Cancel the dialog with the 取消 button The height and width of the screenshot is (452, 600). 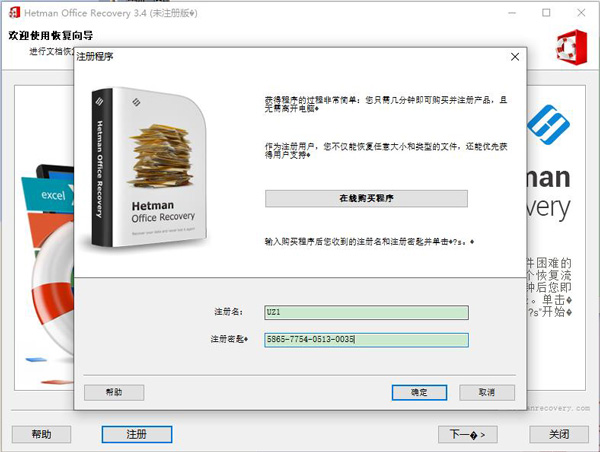pyautogui.click(x=487, y=392)
